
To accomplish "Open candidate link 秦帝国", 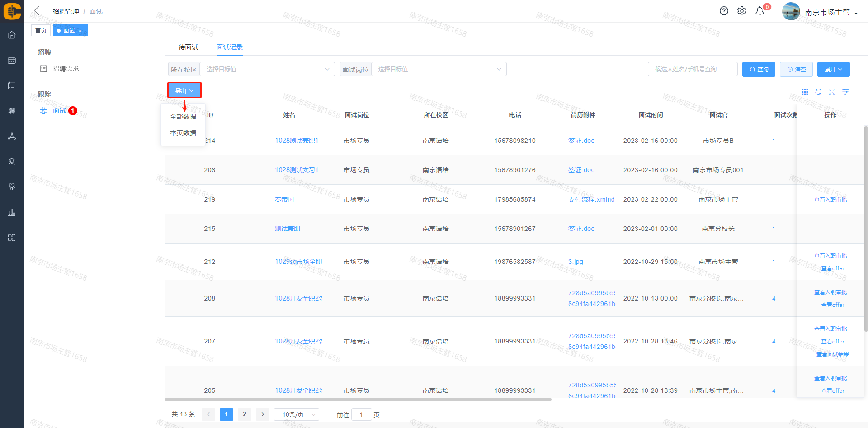I will (x=284, y=199).
